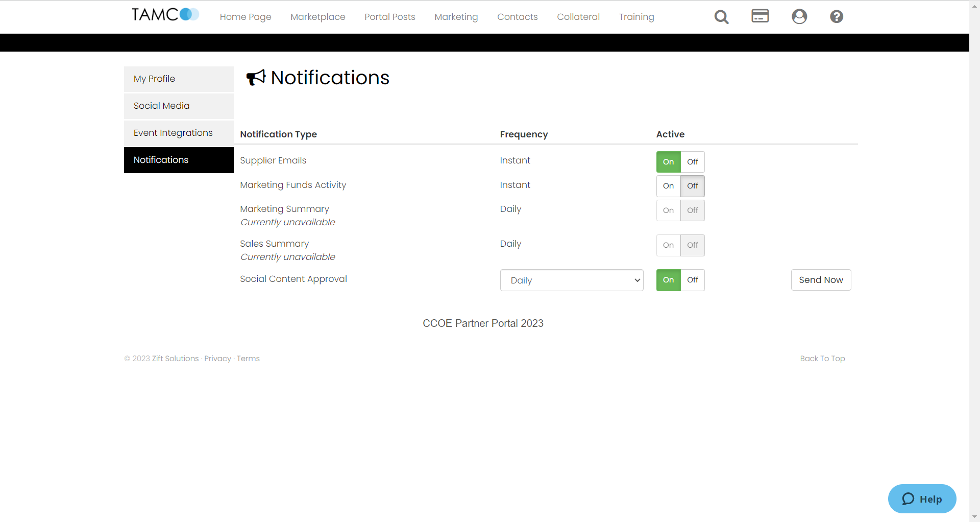Go to Home Page menu

[246, 17]
